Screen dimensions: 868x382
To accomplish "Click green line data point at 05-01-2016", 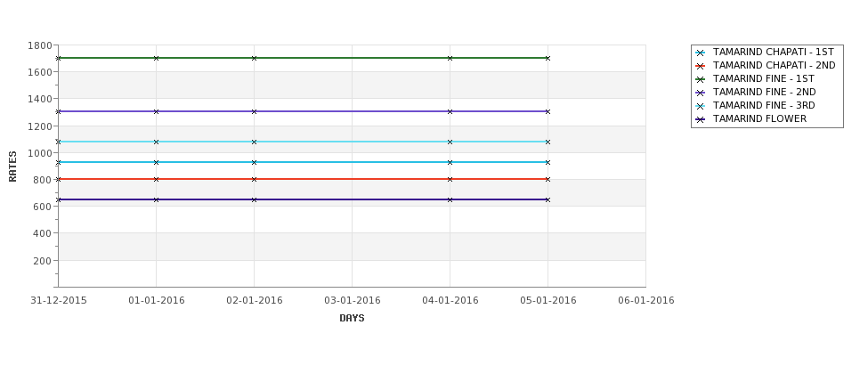I will click(x=548, y=58).
